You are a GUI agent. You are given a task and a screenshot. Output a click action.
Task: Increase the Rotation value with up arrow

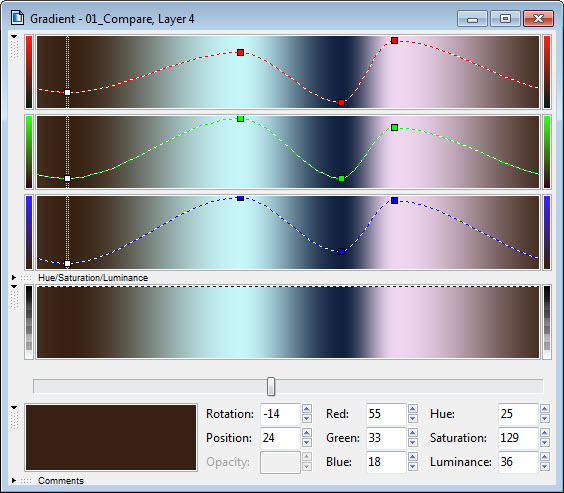click(x=306, y=409)
